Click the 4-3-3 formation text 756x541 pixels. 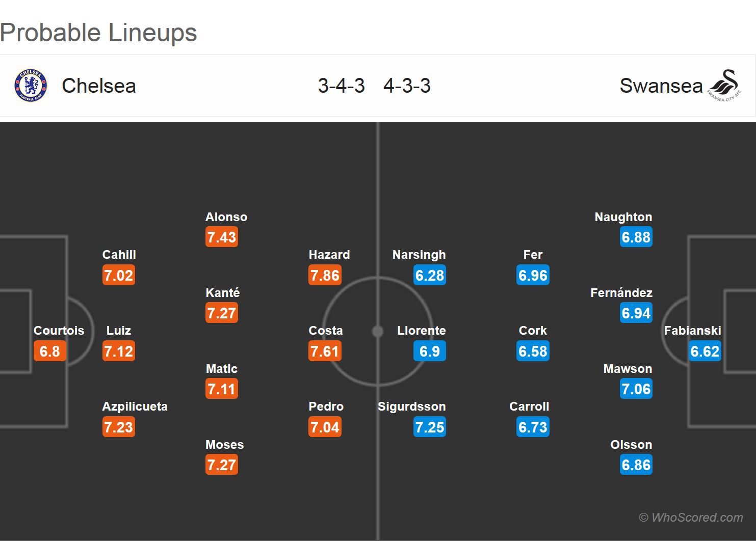click(x=407, y=86)
